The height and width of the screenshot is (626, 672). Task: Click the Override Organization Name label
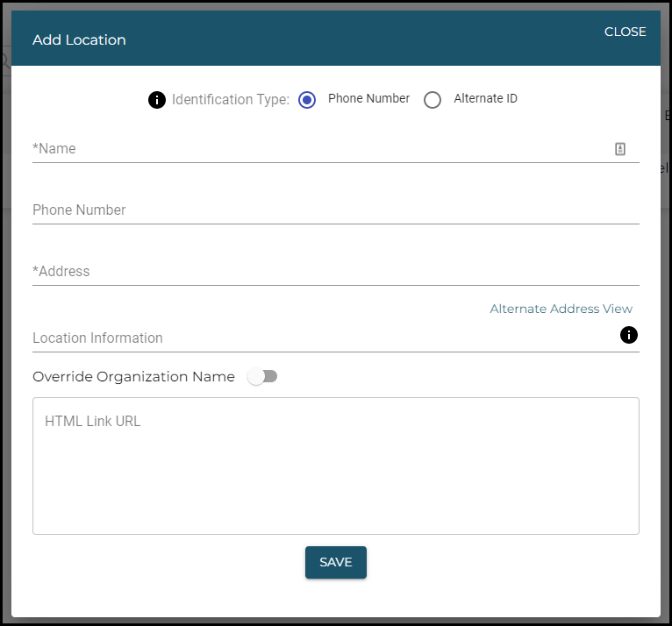pyautogui.click(x=133, y=377)
